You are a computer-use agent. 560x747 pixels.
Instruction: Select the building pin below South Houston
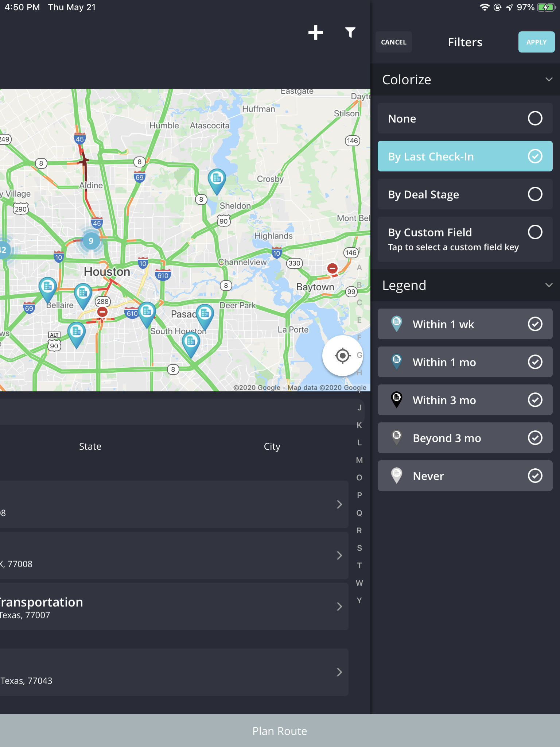tap(191, 345)
